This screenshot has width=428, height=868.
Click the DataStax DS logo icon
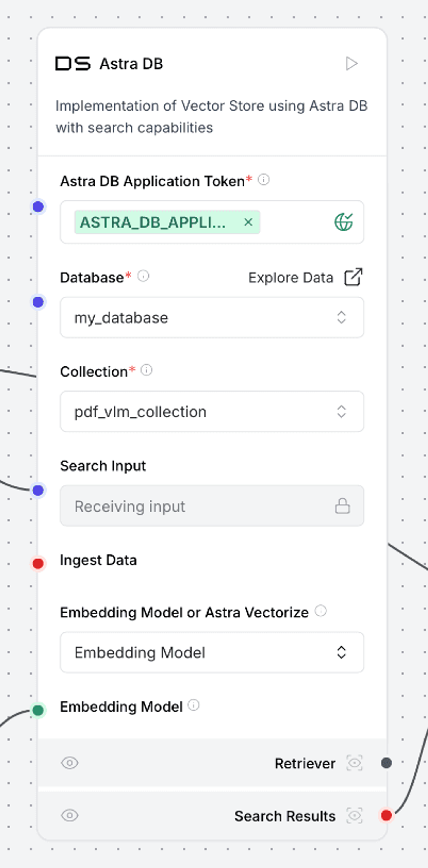pyautogui.click(x=73, y=63)
